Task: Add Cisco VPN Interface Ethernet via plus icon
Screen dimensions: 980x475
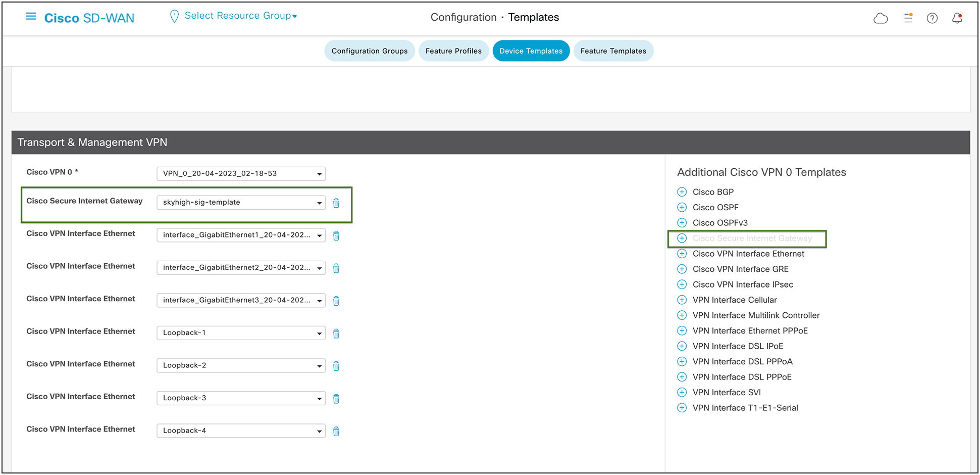Action: pos(682,254)
